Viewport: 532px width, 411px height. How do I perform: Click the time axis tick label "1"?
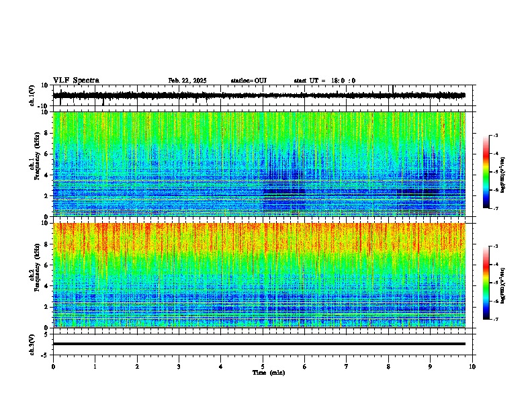[95, 367]
